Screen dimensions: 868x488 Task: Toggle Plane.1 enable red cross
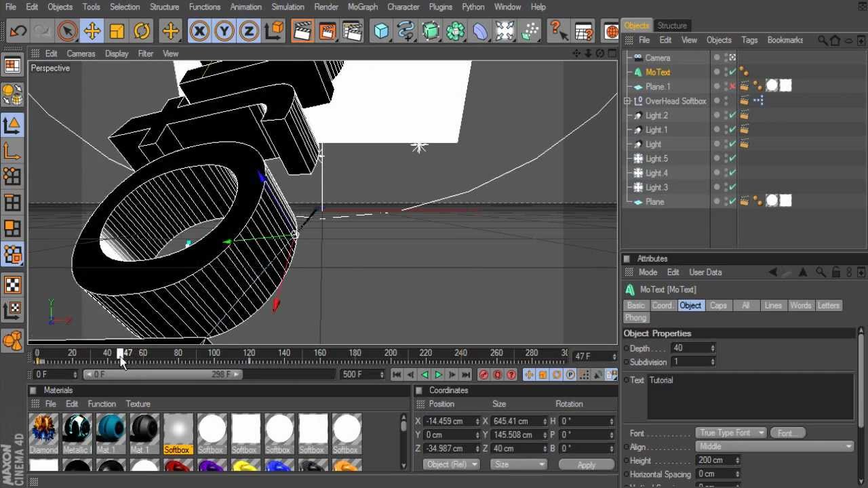[x=732, y=87]
